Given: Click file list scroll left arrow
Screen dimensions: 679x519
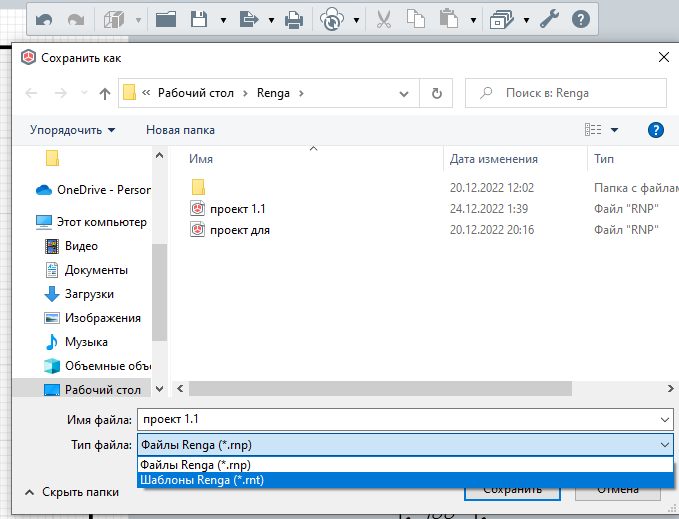Looking at the screenshot, I should click(x=180, y=389).
